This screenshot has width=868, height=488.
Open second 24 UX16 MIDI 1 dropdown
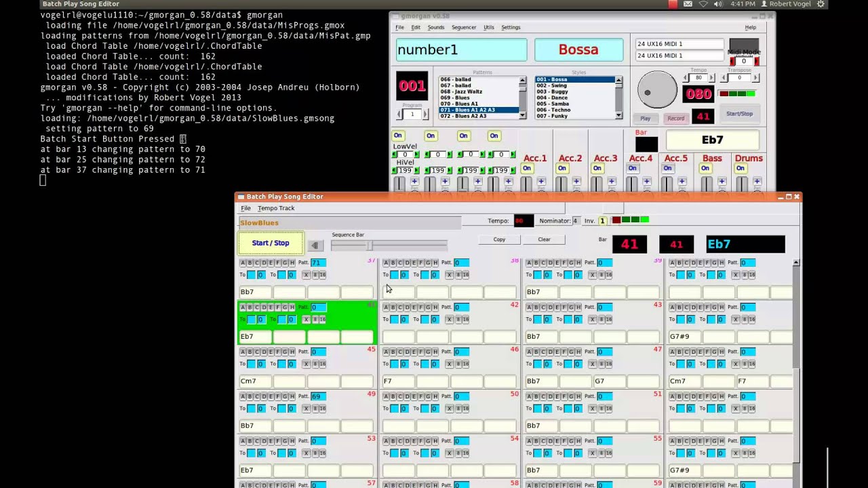(x=679, y=56)
